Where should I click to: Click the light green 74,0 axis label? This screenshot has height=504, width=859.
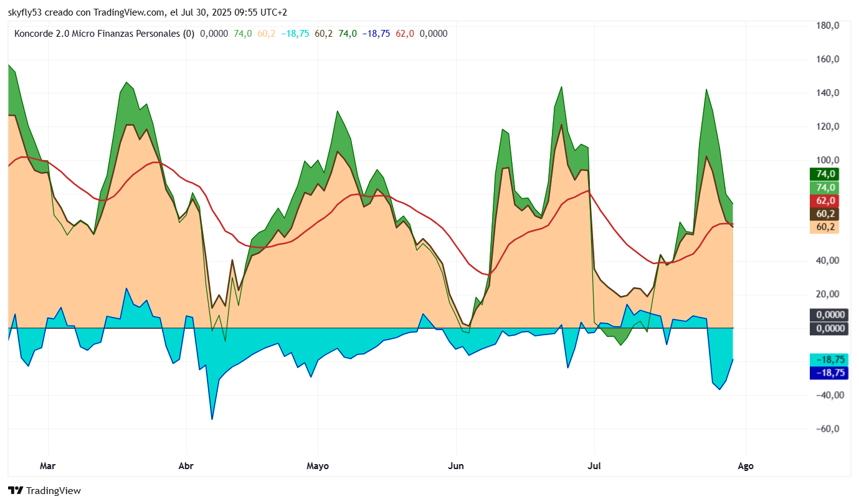[x=824, y=188]
